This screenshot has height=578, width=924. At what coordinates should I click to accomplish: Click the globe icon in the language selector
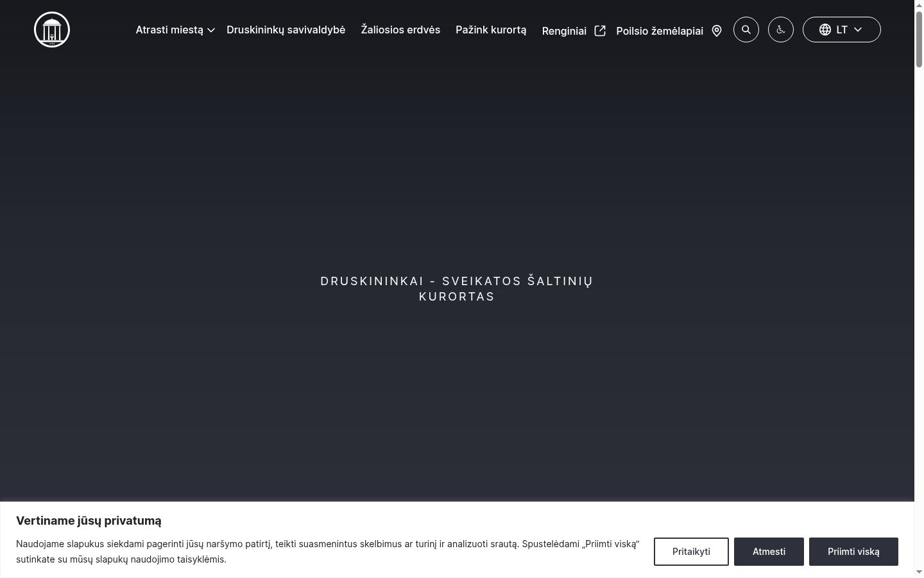[x=825, y=30]
